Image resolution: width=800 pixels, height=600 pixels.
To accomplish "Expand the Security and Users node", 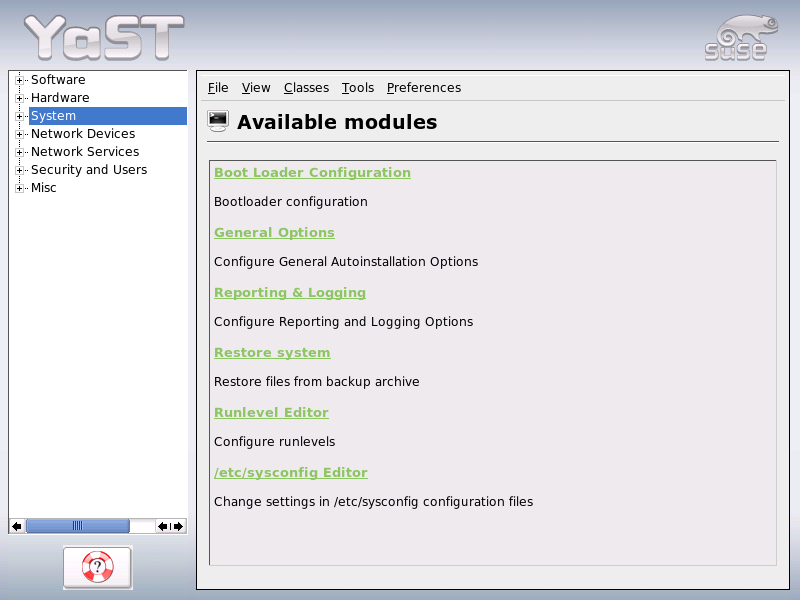I will [x=19, y=170].
